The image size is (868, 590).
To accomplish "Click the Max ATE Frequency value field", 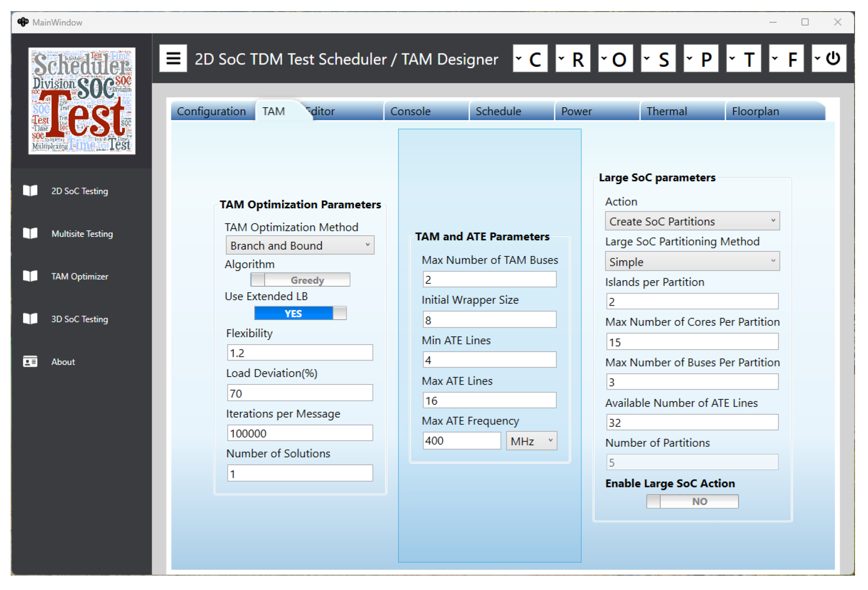I will pos(462,441).
